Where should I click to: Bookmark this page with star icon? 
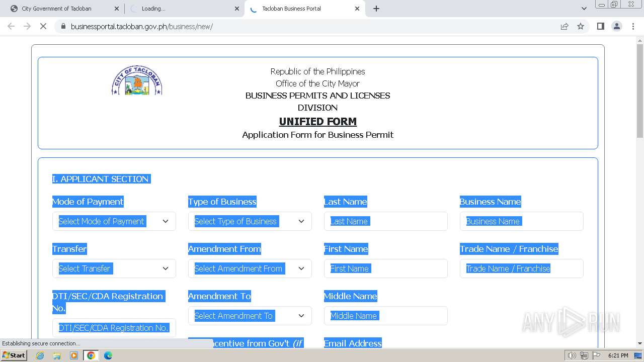pos(581,26)
